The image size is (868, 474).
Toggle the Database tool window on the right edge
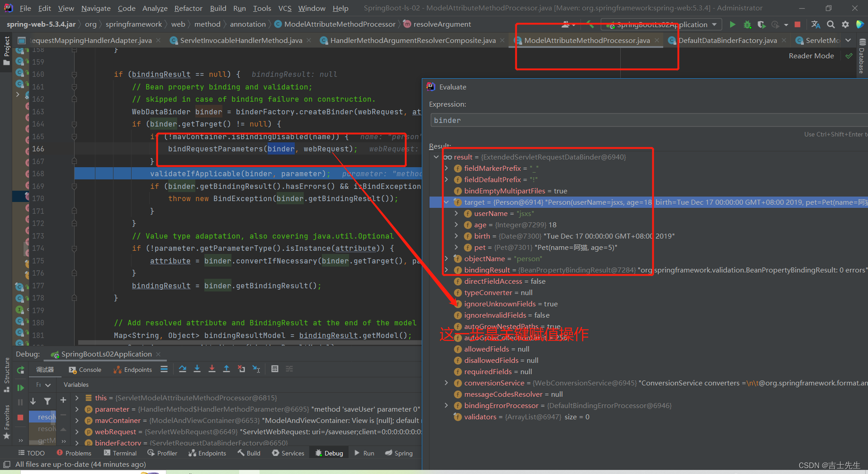point(862,56)
